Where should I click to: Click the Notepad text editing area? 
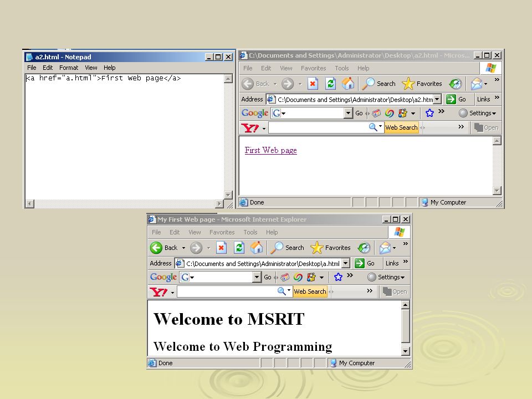pos(124,136)
